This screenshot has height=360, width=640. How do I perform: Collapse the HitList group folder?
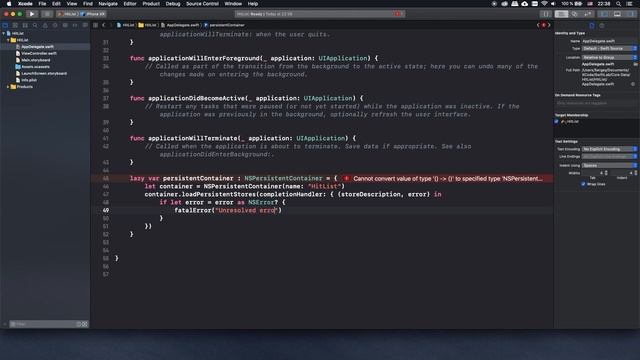point(8,40)
